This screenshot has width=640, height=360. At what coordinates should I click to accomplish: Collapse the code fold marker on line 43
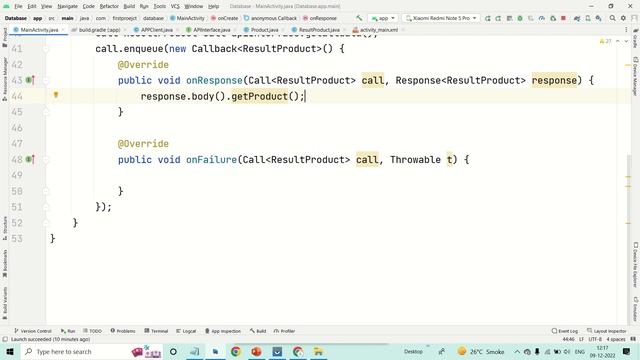point(46,80)
